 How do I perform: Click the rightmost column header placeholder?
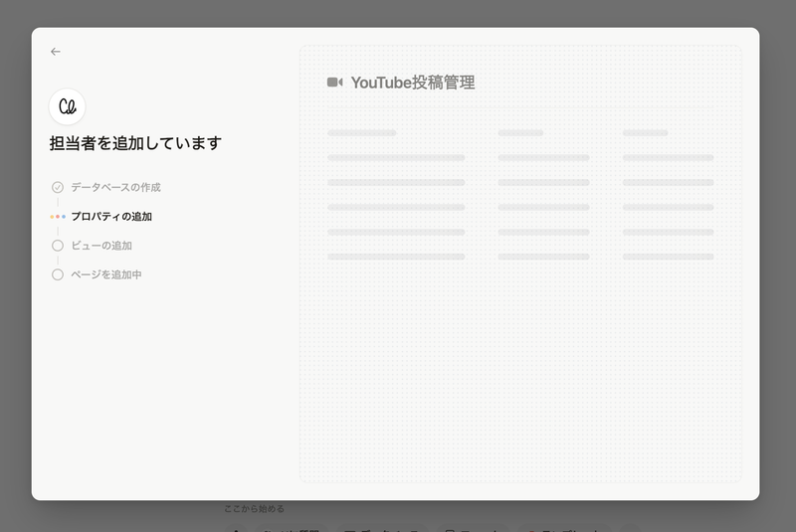pyautogui.click(x=645, y=132)
